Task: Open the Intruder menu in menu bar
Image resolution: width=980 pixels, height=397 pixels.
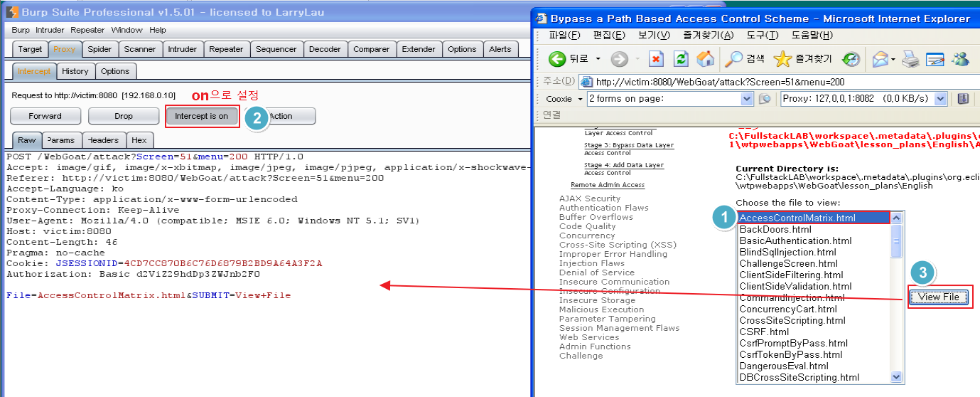Action: 50,30
